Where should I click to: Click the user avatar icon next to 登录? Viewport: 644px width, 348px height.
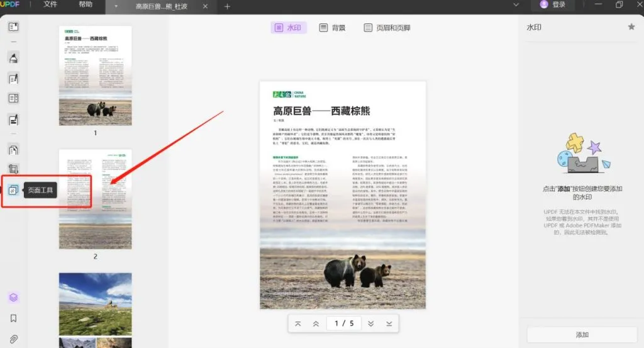tap(544, 4)
